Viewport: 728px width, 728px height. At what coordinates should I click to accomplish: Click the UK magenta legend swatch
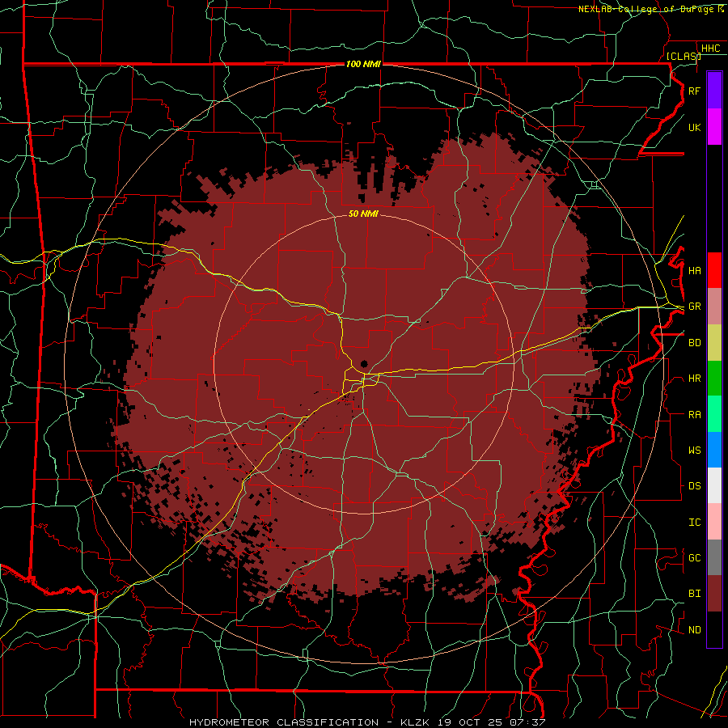(714, 127)
